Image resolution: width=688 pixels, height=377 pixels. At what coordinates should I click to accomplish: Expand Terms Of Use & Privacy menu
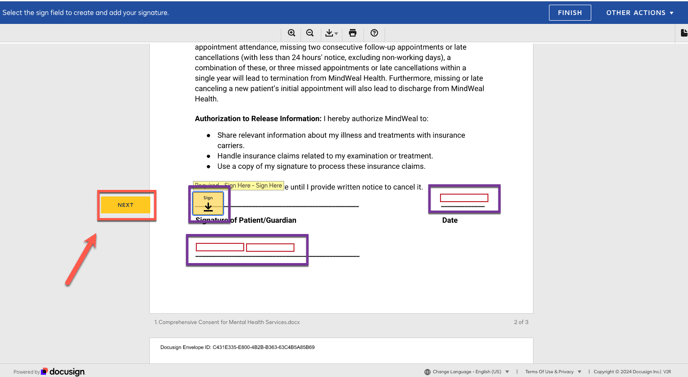click(x=553, y=372)
